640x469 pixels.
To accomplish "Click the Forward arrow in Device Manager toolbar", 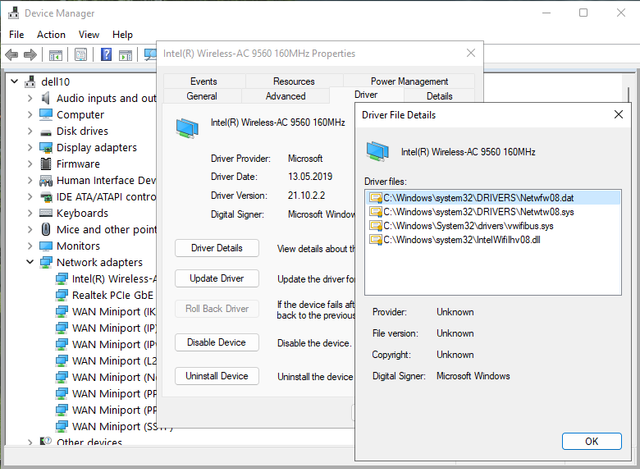I will point(30,54).
